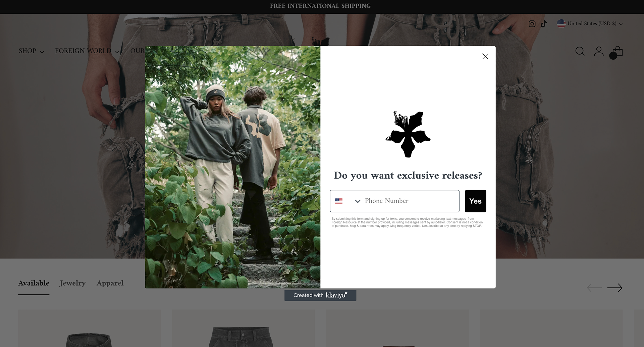This screenshot has width=644, height=347.
Task: Close the exclusive releases popup
Action: 485,56
